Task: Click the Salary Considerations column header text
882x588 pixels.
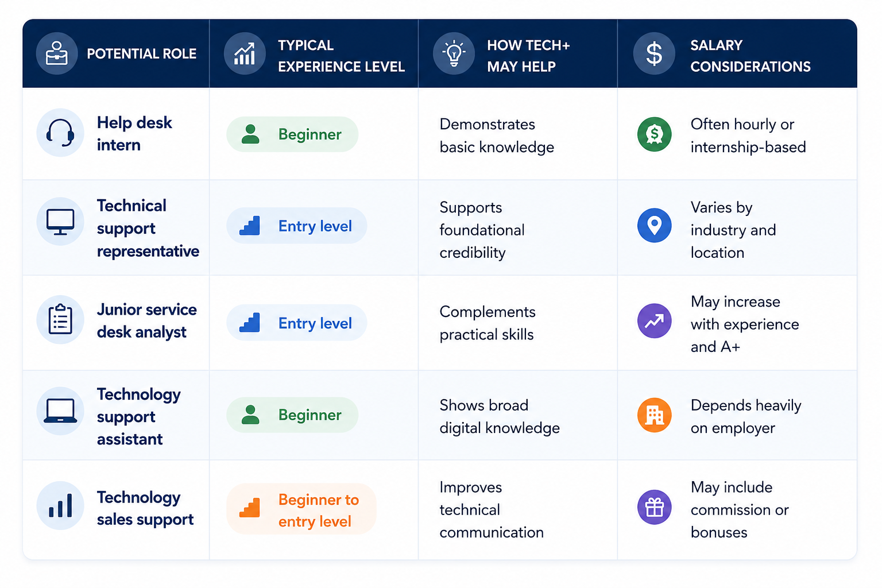Action: click(751, 56)
